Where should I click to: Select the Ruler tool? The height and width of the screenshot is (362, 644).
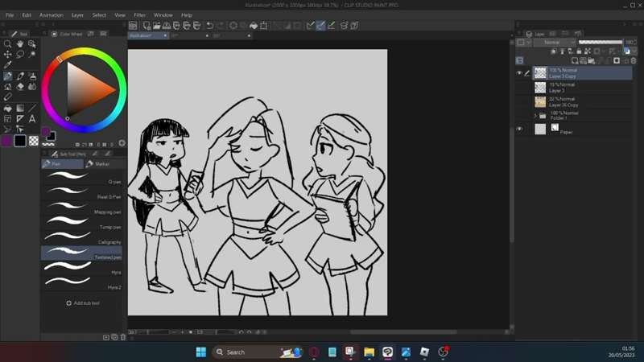click(19, 119)
